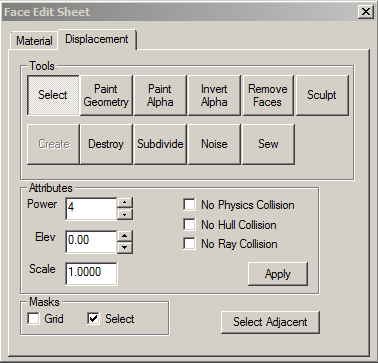
Task: Click the Invert Alpha button
Action: tap(214, 95)
